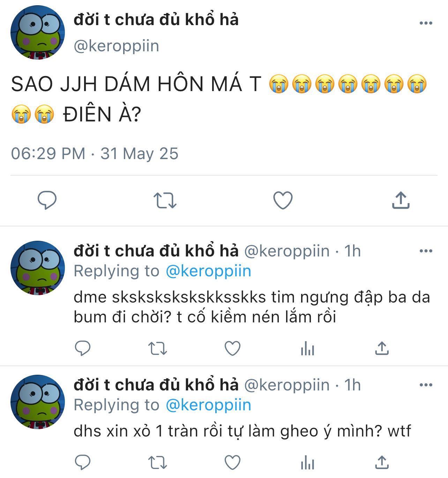The height and width of the screenshot is (478, 448).
Task: View analytics for the 'dhs xin xỏ' reply
Action: (307, 463)
